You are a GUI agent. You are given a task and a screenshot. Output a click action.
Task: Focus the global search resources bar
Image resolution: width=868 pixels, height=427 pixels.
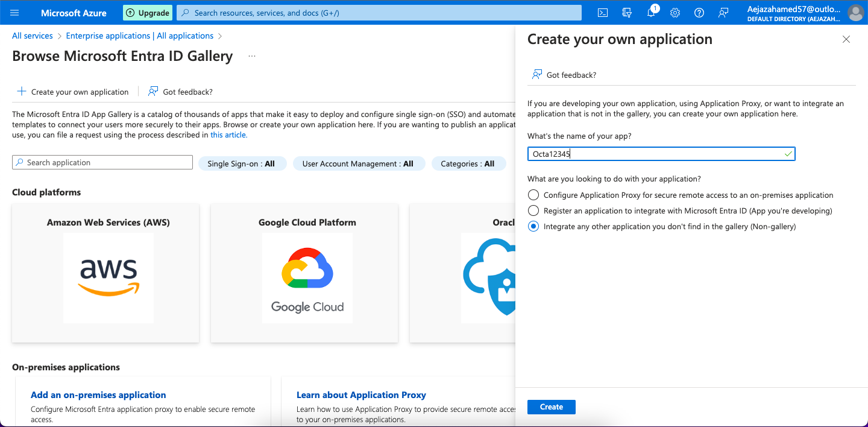coord(379,13)
